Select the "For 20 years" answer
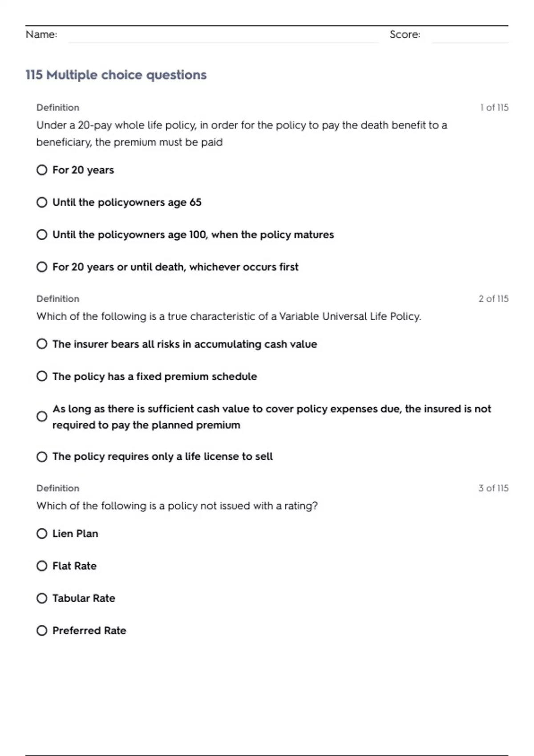 click(x=42, y=170)
